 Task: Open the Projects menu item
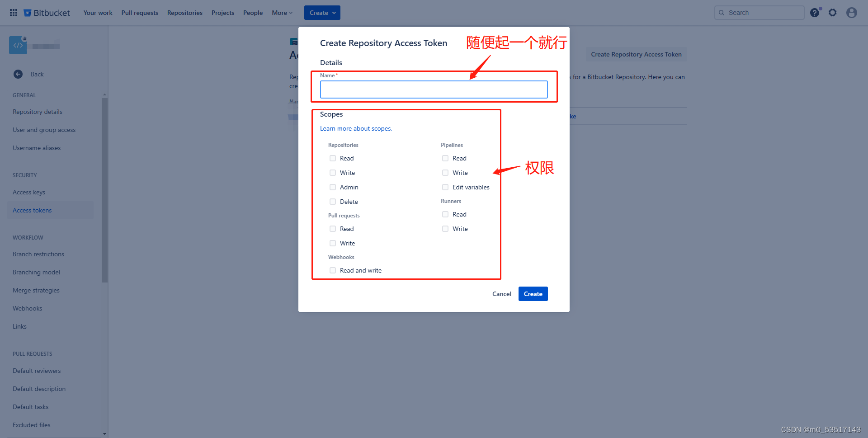[222, 12]
